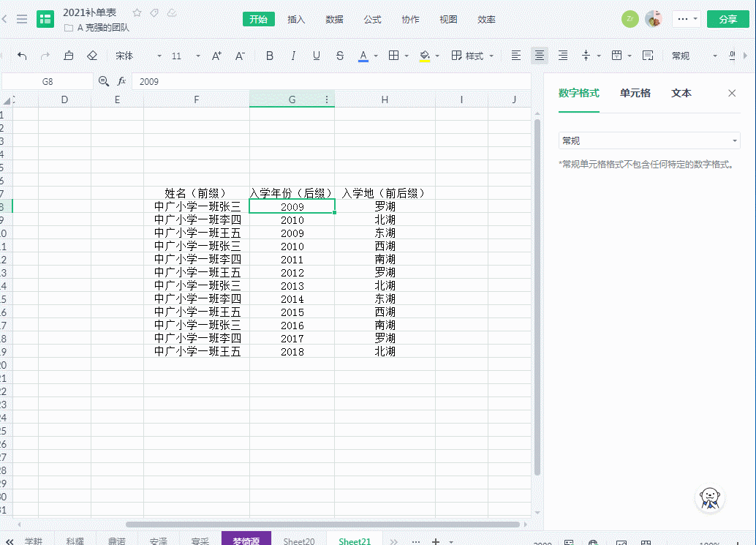Image resolution: width=756 pixels, height=545 pixels.
Task: Click the green 分享 share button
Action: tap(728, 19)
